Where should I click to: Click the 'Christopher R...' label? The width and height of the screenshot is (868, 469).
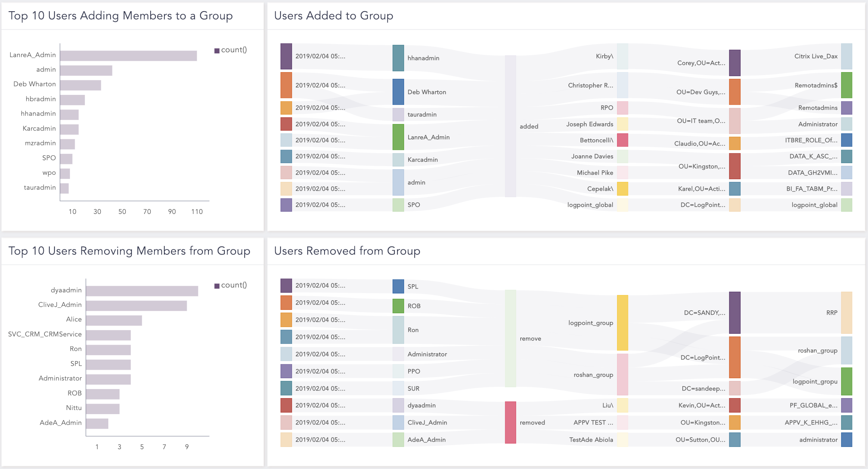click(x=590, y=85)
